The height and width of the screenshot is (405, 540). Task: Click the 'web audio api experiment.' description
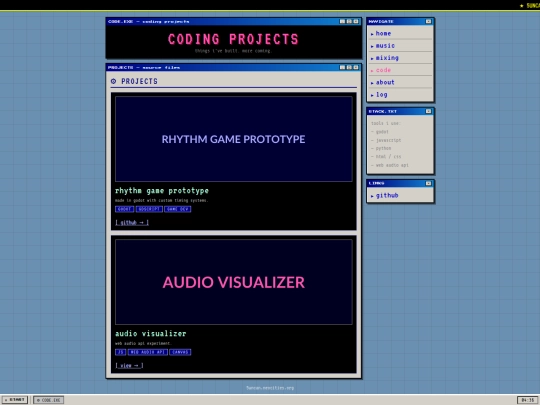[x=143, y=343]
